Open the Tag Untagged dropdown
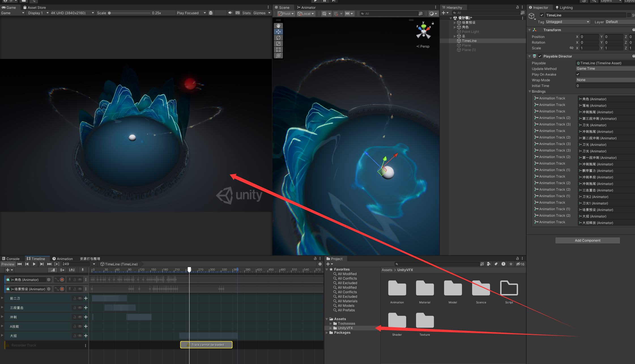The width and height of the screenshot is (635, 364). tap(568, 22)
